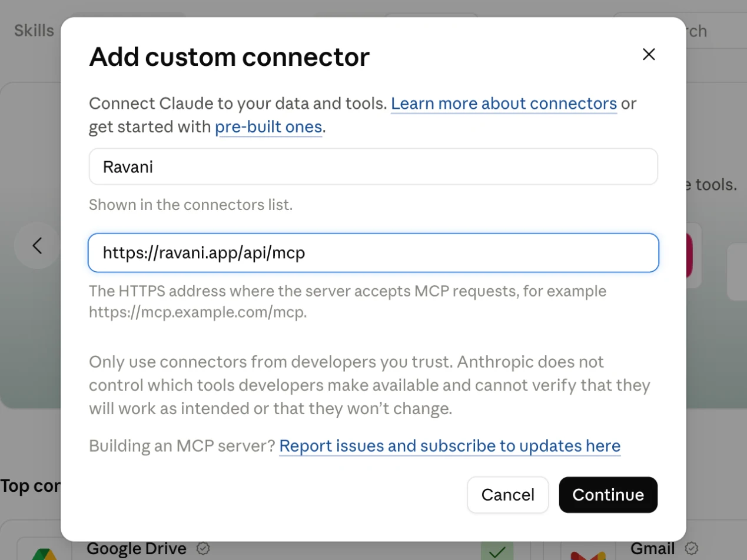Select the Gmail connector title
The height and width of the screenshot is (560, 747).
(x=653, y=549)
